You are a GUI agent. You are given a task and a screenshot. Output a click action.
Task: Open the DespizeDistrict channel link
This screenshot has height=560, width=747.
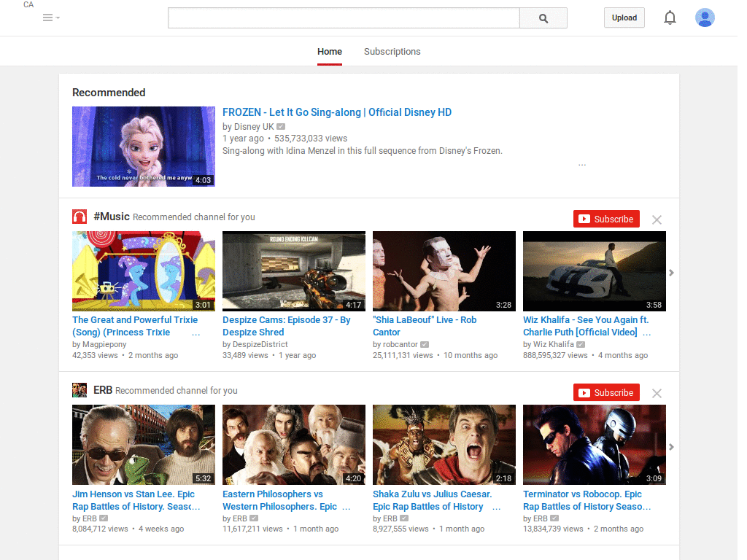tap(260, 344)
